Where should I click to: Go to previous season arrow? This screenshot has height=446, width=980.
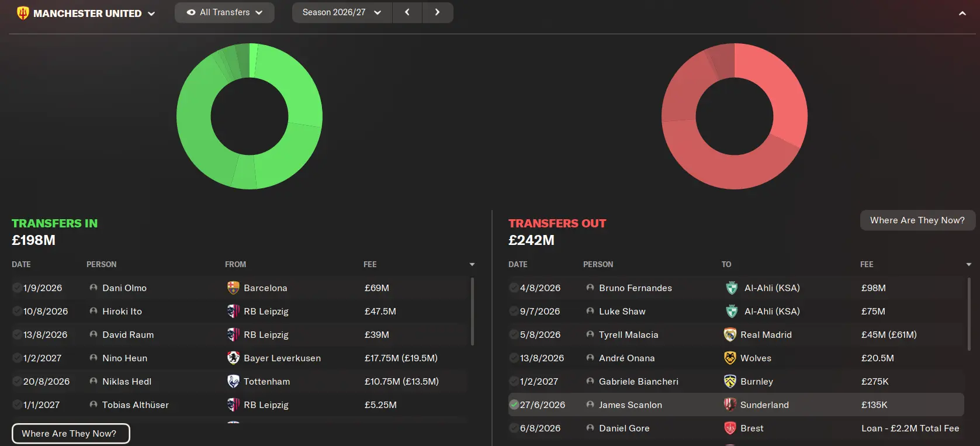[407, 12]
